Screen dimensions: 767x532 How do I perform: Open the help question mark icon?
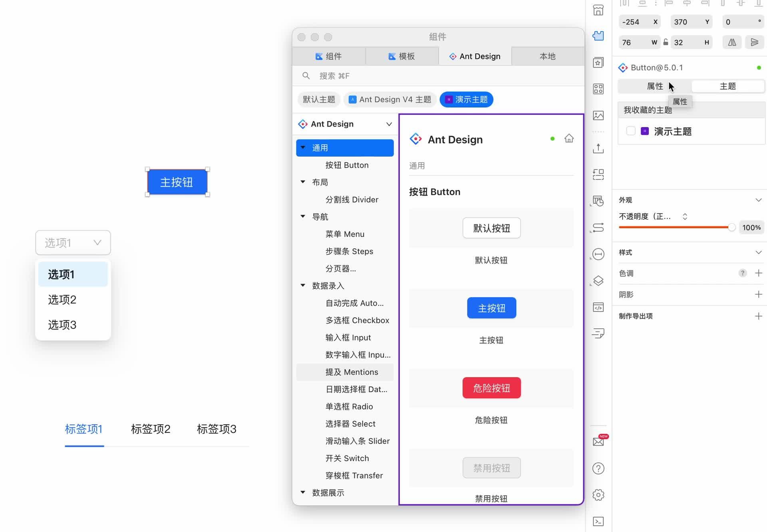coord(598,468)
